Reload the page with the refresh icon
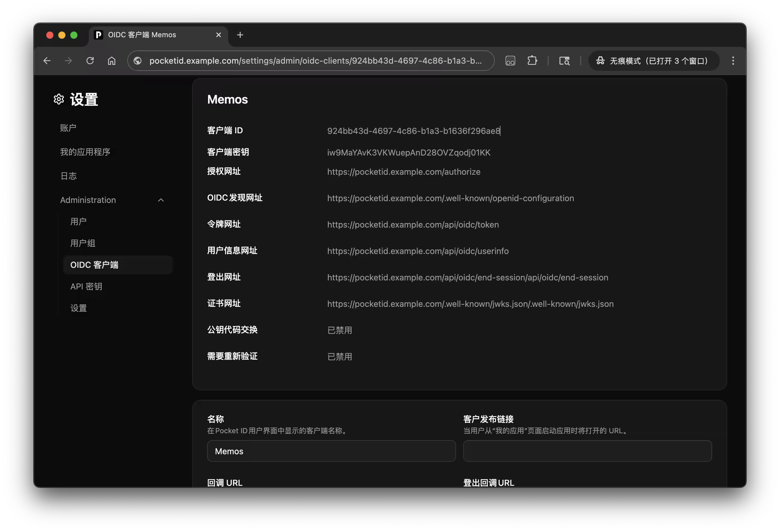 pyautogui.click(x=90, y=61)
